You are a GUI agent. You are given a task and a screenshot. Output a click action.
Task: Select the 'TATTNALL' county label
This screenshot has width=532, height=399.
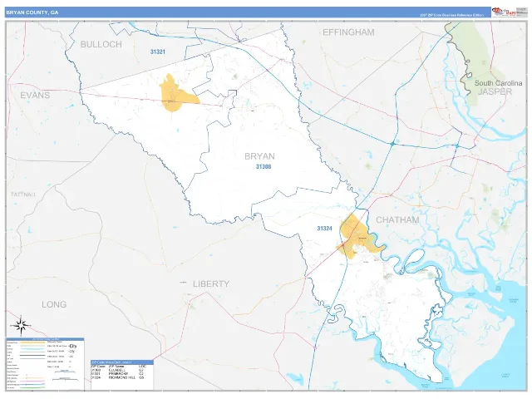tap(23, 195)
